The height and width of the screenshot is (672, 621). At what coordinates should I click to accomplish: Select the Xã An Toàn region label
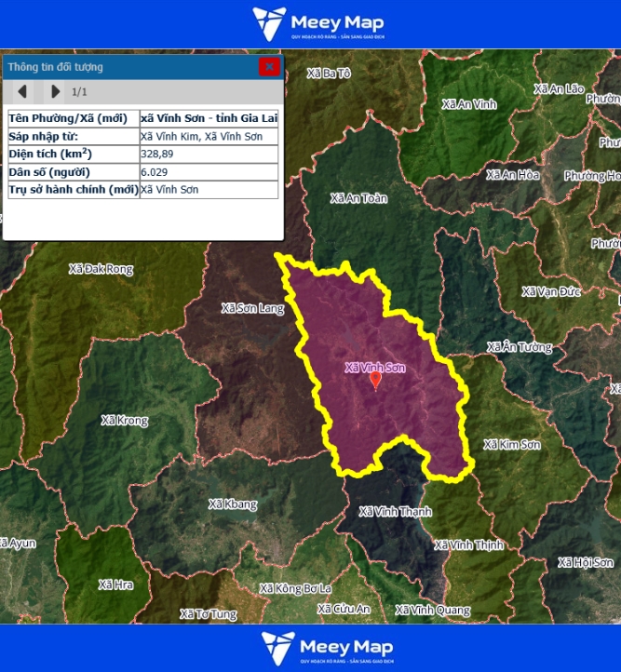(x=358, y=198)
